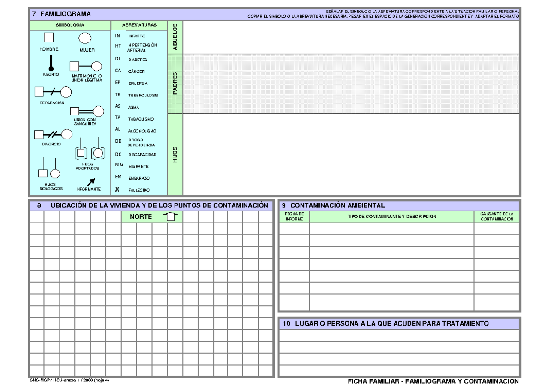Click first Tipo de Contaminante description cell
The image size is (554, 392).
(x=391, y=229)
